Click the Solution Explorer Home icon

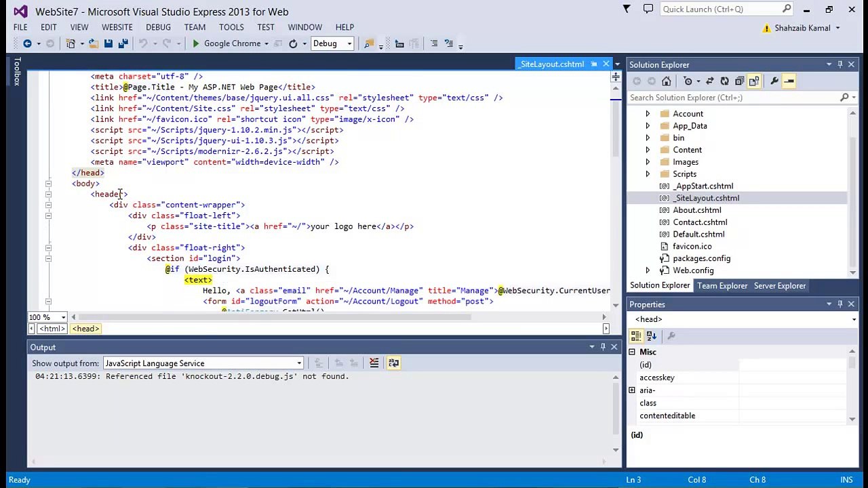(x=667, y=81)
